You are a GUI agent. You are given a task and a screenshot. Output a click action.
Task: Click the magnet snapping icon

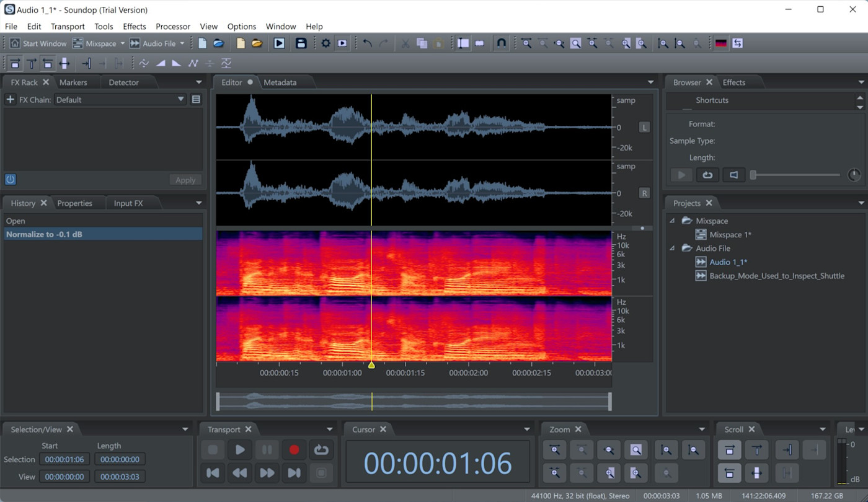502,43
